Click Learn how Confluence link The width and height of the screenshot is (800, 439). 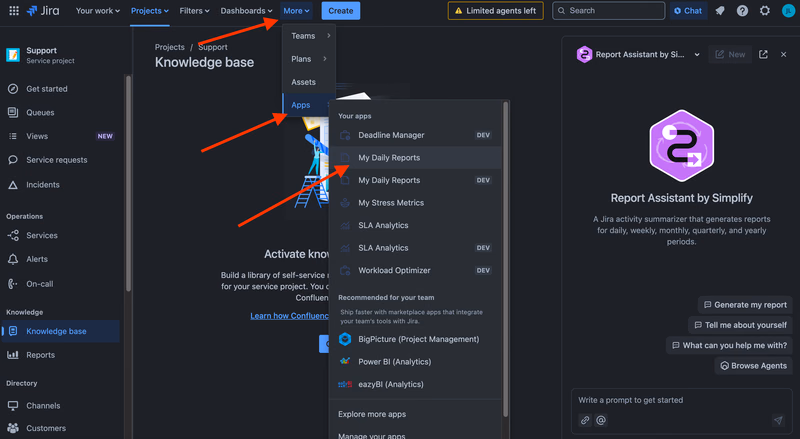tap(289, 316)
